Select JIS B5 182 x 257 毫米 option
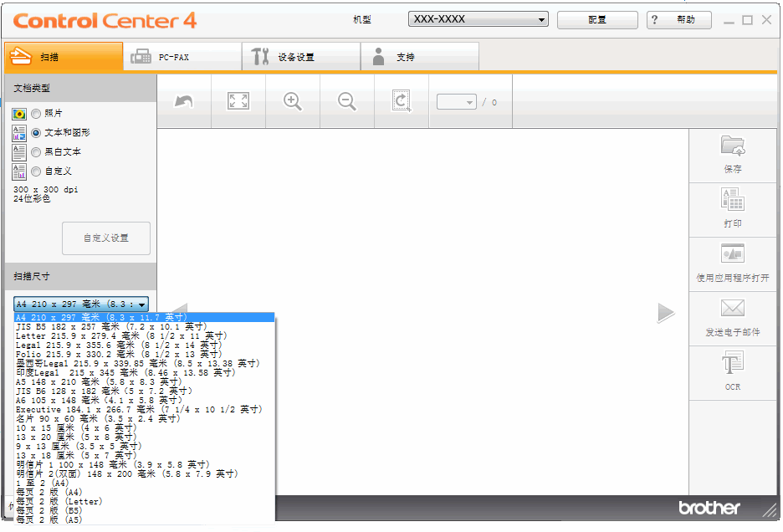 145,327
